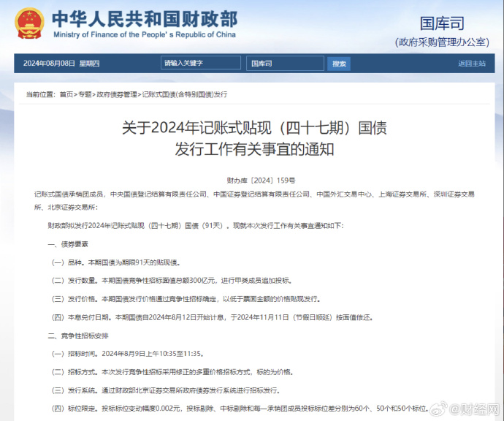504x421 pixels.
Task: Click the keyword search input field
Action: [201, 63]
